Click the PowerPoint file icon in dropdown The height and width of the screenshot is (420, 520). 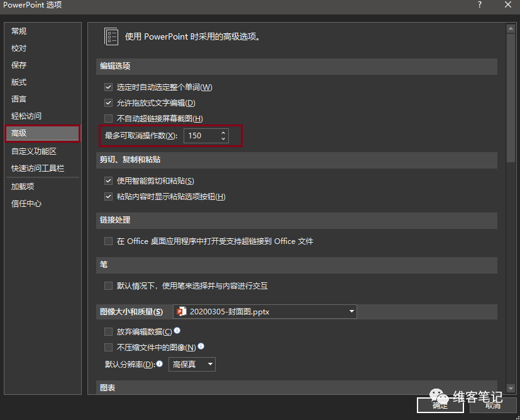coord(182,311)
